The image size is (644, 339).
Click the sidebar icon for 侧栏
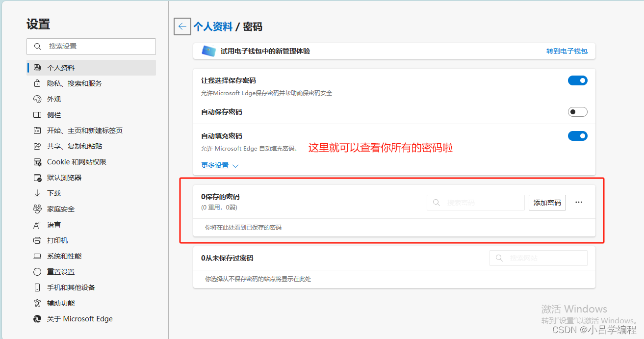pos(37,115)
